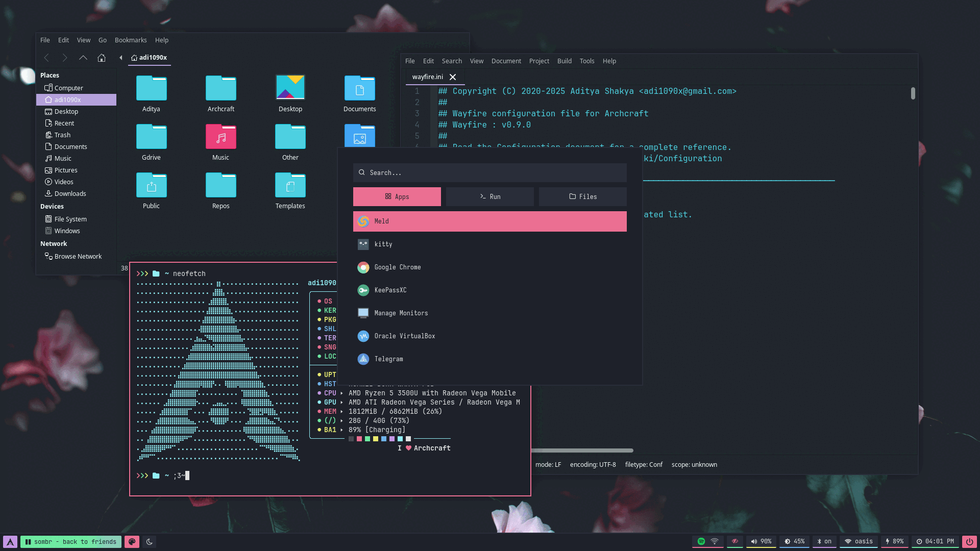
Task: Navigate up to the parent directory
Action: pos(83,58)
